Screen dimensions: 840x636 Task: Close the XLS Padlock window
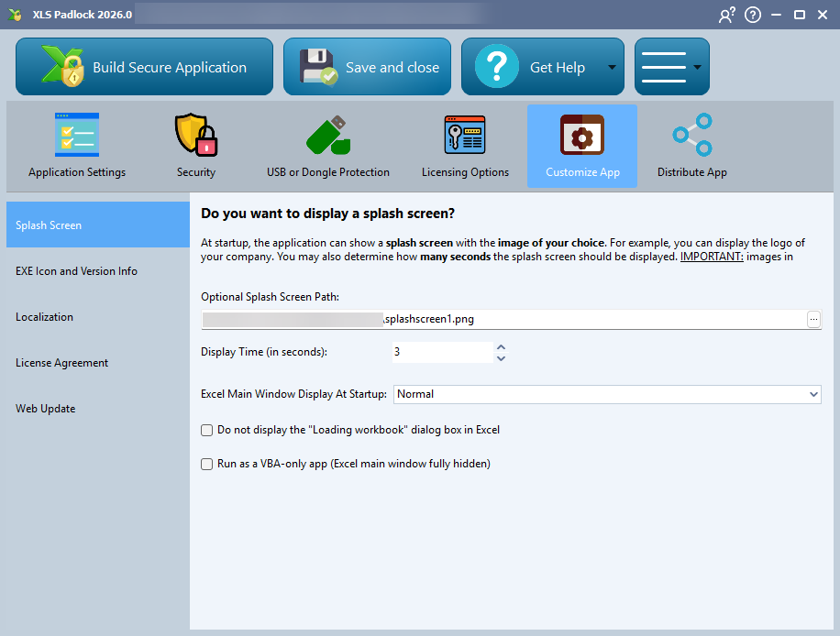[823, 15]
